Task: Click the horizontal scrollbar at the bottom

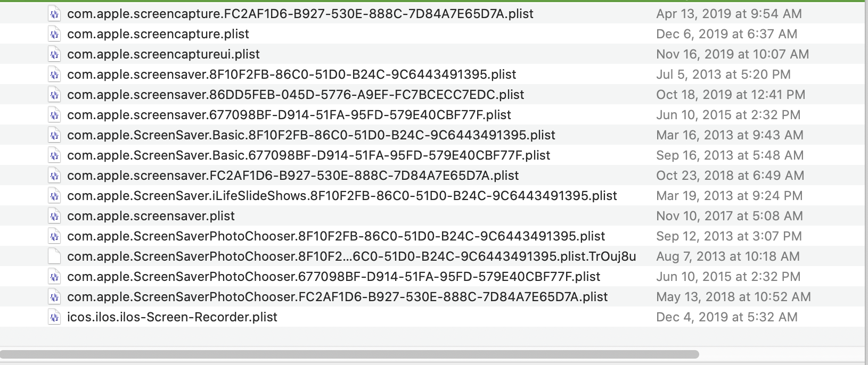Action: pos(349,354)
